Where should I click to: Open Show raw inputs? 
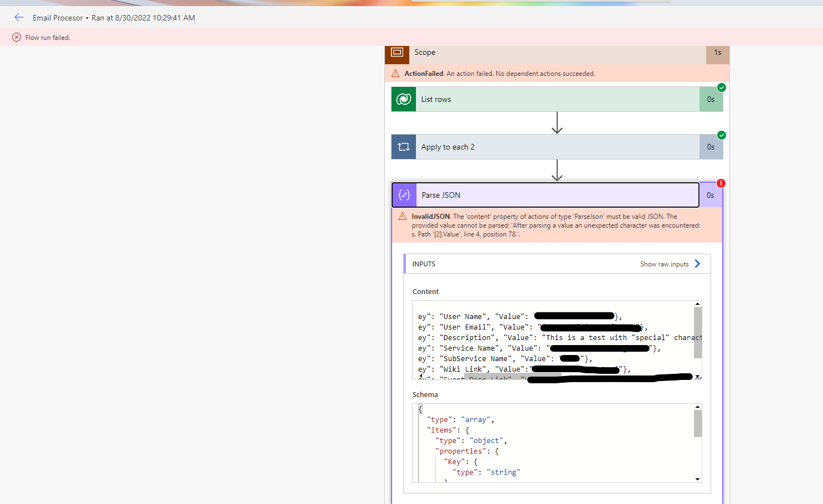tap(666, 264)
